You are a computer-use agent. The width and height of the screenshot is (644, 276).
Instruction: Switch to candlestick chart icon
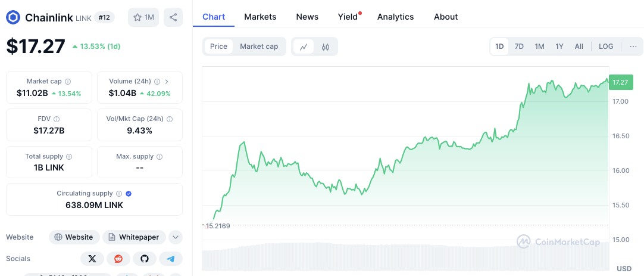[x=326, y=46]
